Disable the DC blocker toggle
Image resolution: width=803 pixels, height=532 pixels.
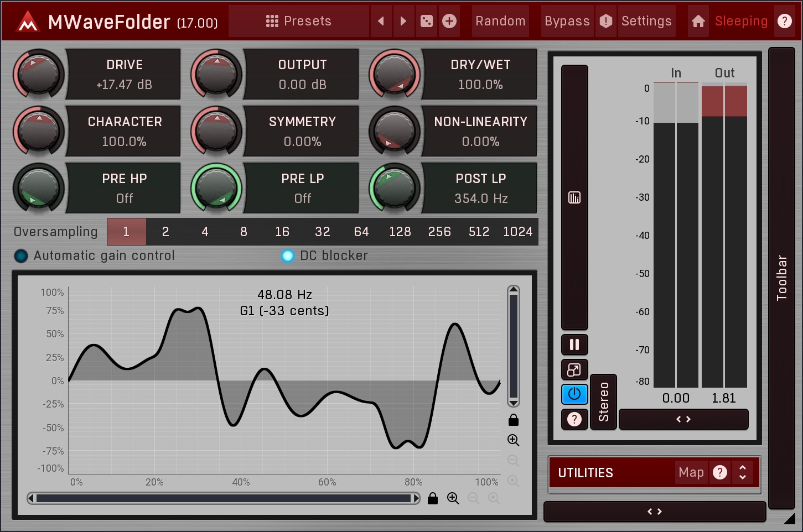pyautogui.click(x=288, y=256)
